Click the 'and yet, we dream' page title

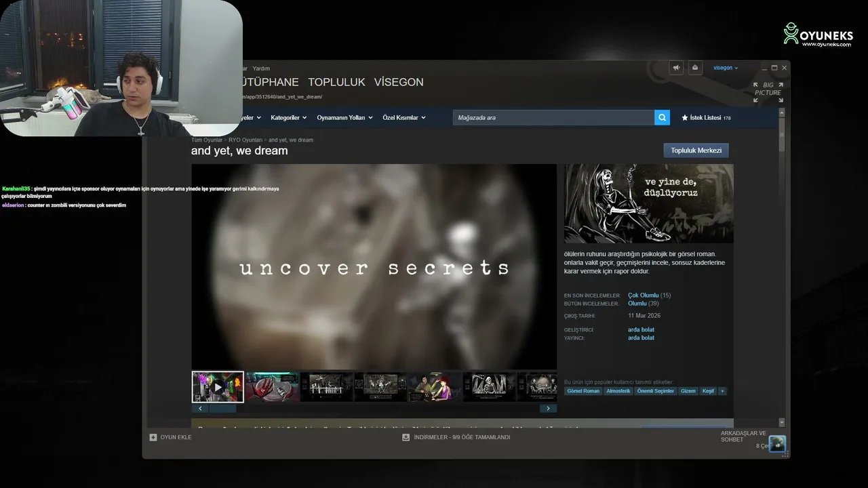pos(239,150)
